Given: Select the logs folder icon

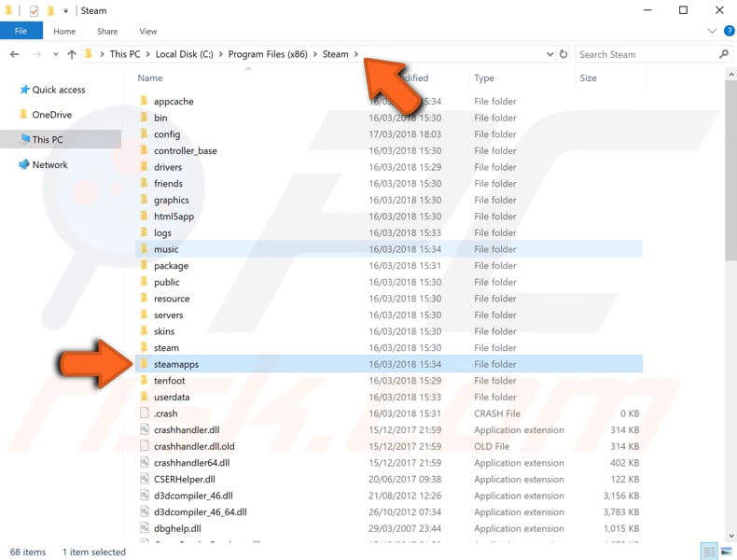Looking at the screenshot, I should (145, 232).
